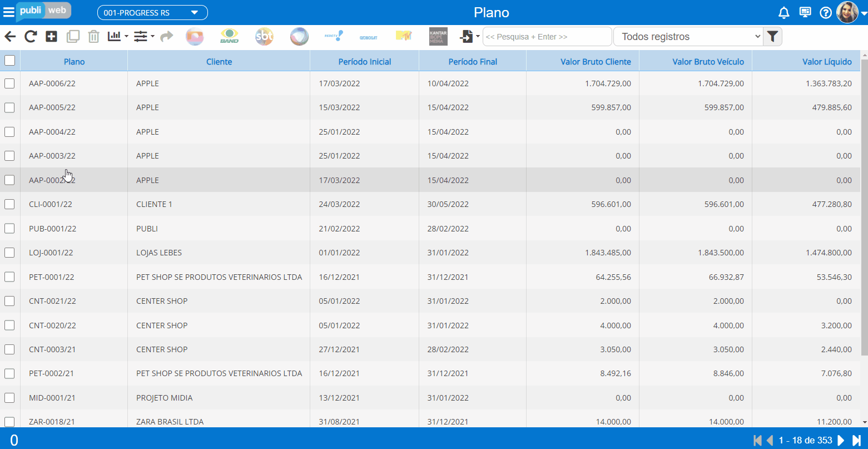
Task: Click the Record network logo
Action: coord(299,37)
